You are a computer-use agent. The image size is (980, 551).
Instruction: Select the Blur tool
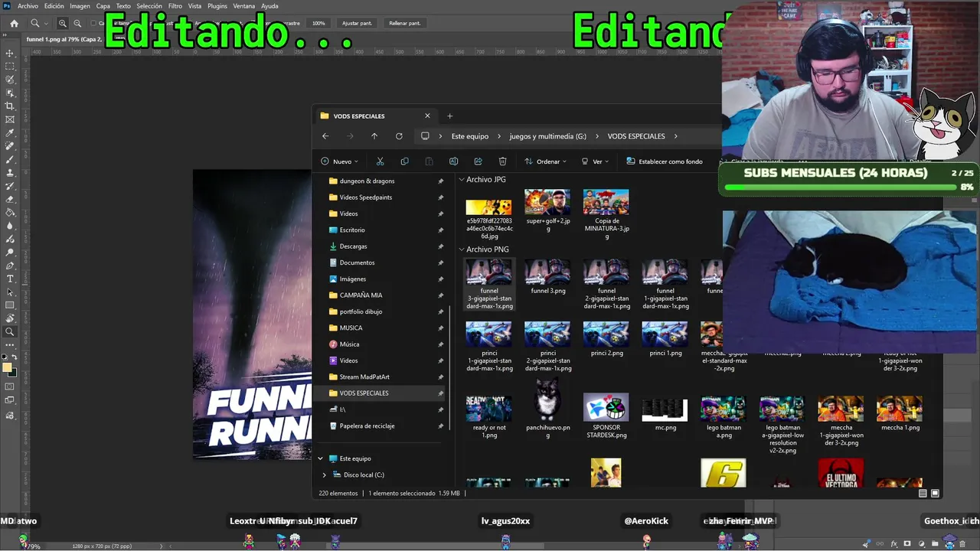point(10,226)
